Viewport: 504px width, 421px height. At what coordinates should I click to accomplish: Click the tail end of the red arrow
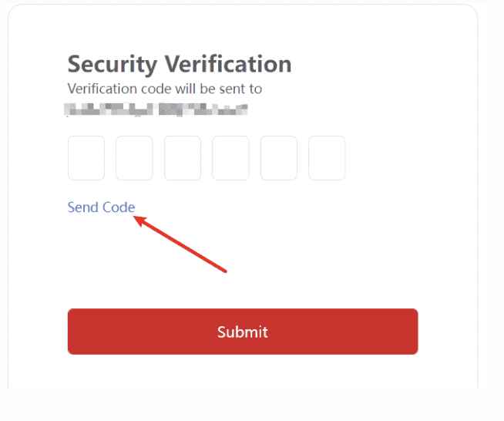(x=224, y=270)
